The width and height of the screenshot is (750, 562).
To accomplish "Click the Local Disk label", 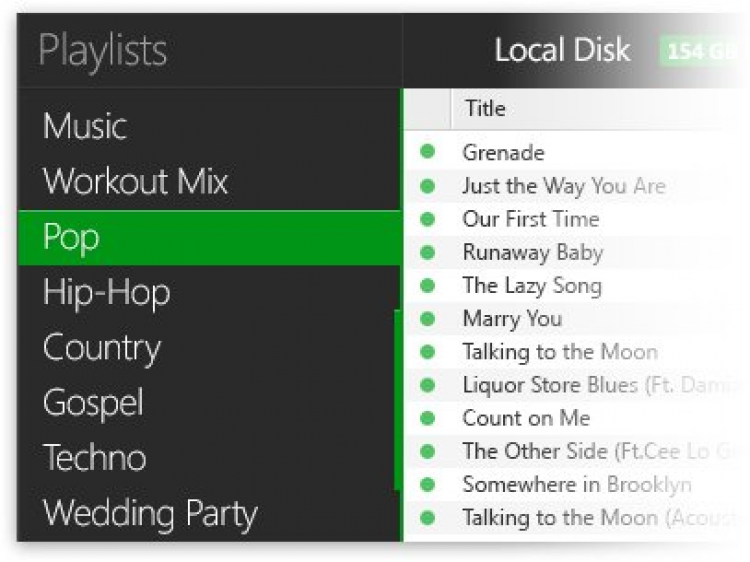I will coord(562,50).
